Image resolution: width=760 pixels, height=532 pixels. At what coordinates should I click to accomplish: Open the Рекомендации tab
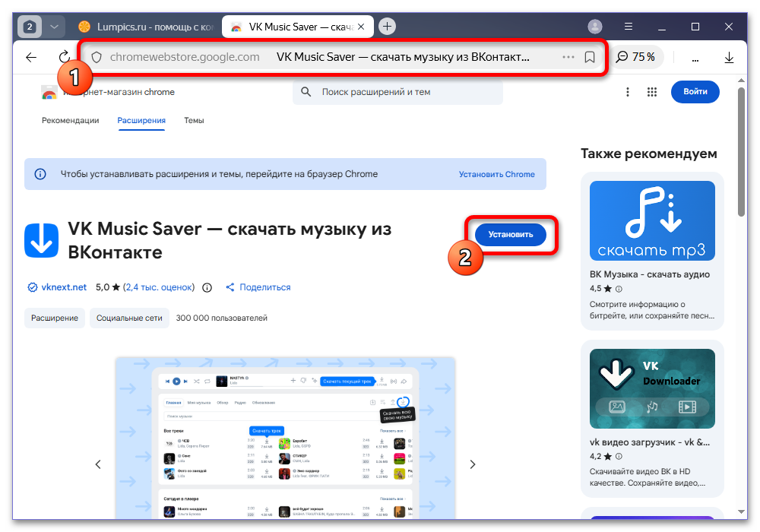pos(70,121)
